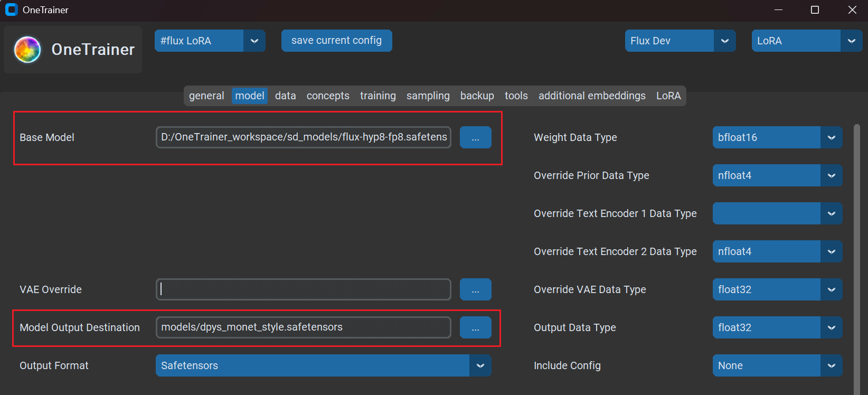Screen dimensions: 868x395
Task: Click the OneTrainer colorful logo icon
Action: point(27,50)
